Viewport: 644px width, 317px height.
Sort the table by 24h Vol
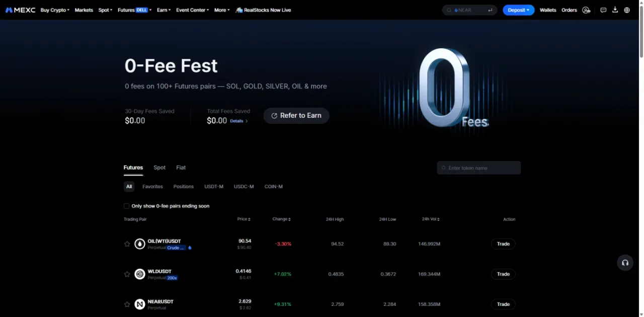click(x=431, y=219)
